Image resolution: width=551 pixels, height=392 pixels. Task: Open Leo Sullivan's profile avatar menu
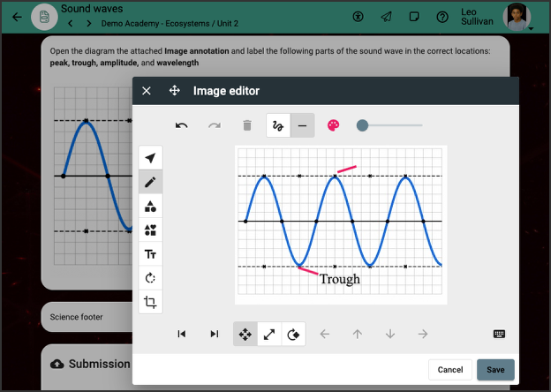pos(517,17)
